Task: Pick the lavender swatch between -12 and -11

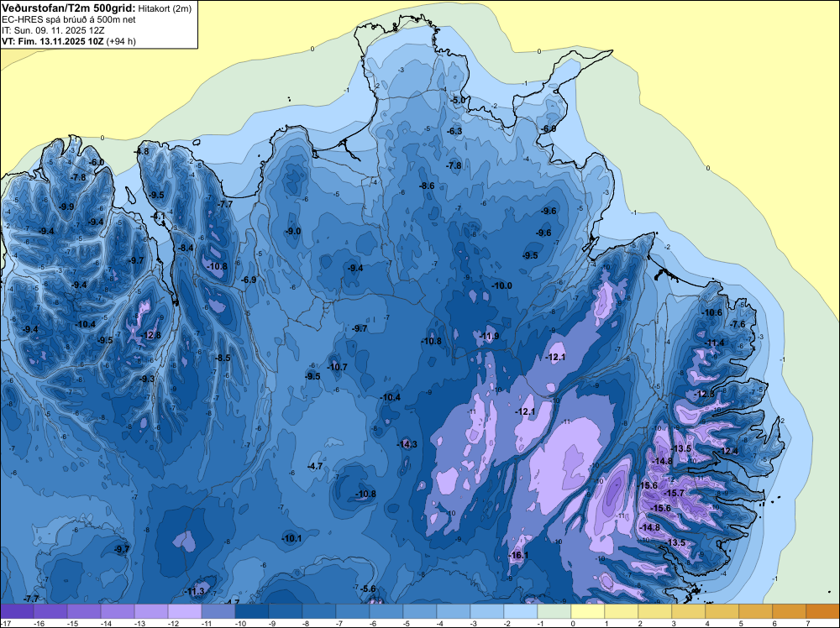Action: [x=185, y=611]
